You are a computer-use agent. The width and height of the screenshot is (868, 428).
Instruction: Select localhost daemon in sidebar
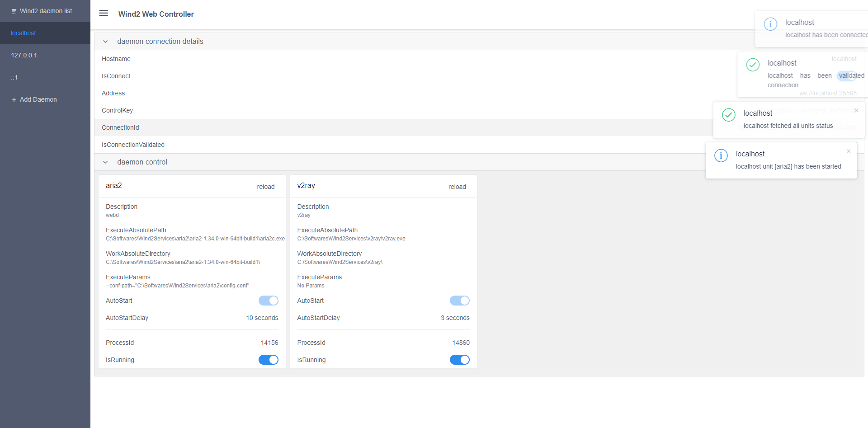coord(45,33)
